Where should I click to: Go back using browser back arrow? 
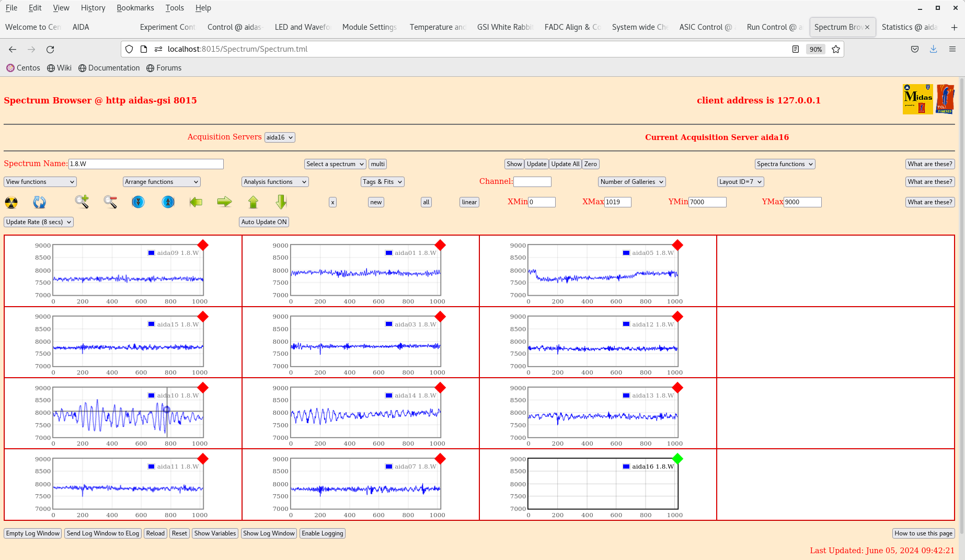click(13, 49)
